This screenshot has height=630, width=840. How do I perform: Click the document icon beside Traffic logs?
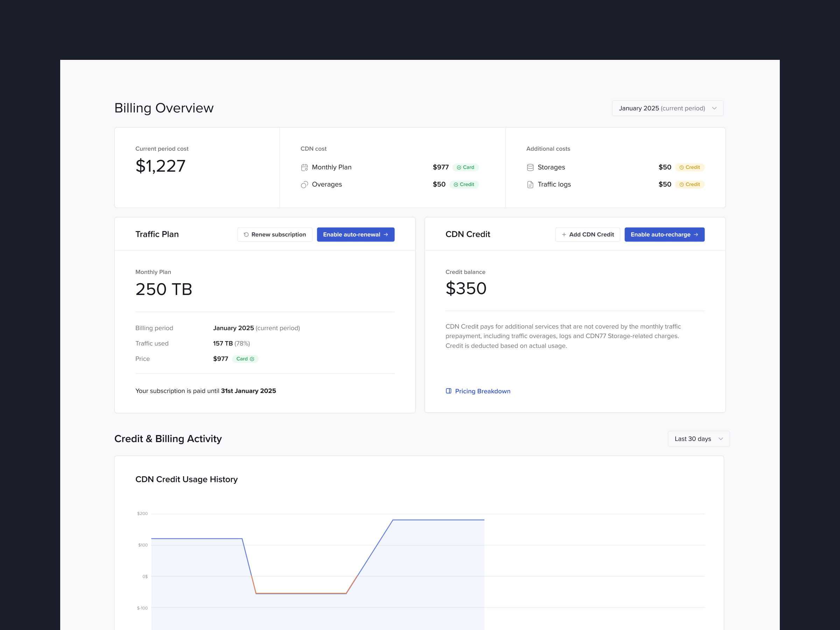pyautogui.click(x=530, y=184)
